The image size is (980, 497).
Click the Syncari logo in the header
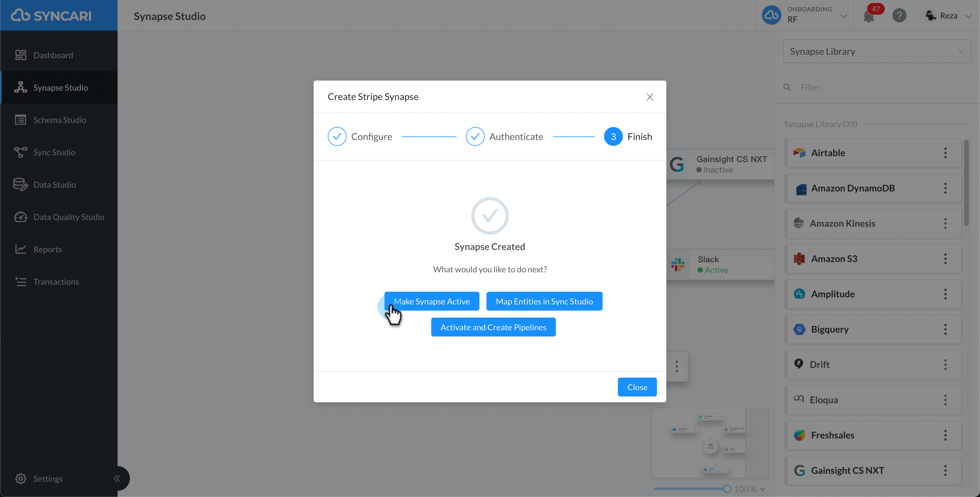[51, 16]
